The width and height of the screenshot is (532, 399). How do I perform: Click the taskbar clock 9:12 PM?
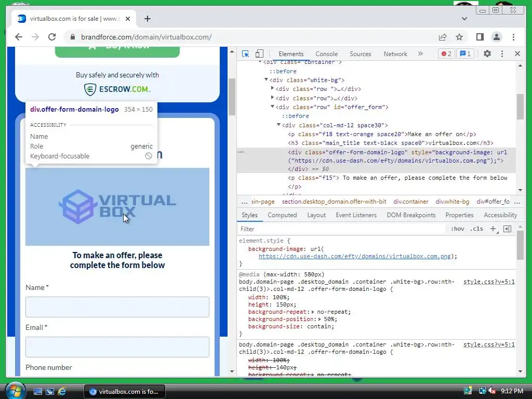pos(512,391)
